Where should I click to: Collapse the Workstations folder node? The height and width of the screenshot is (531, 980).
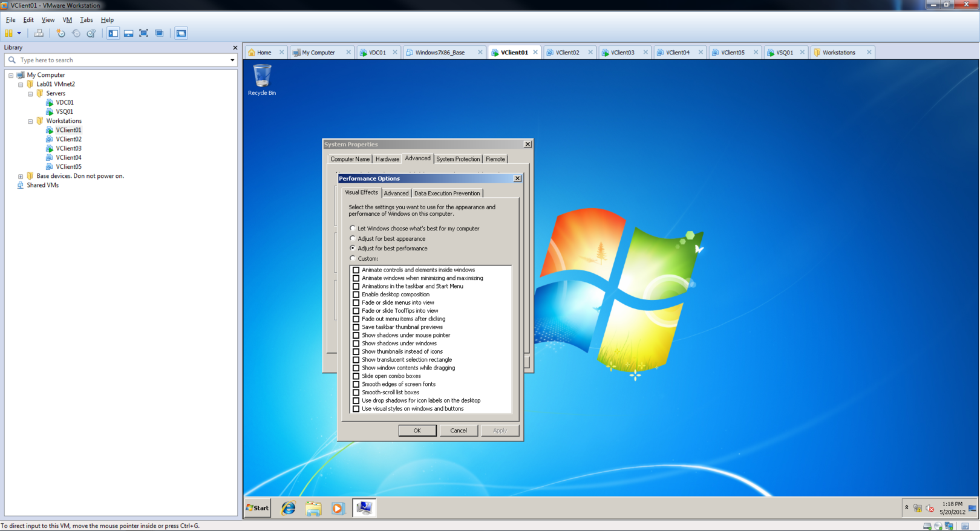click(x=30, y=122)
